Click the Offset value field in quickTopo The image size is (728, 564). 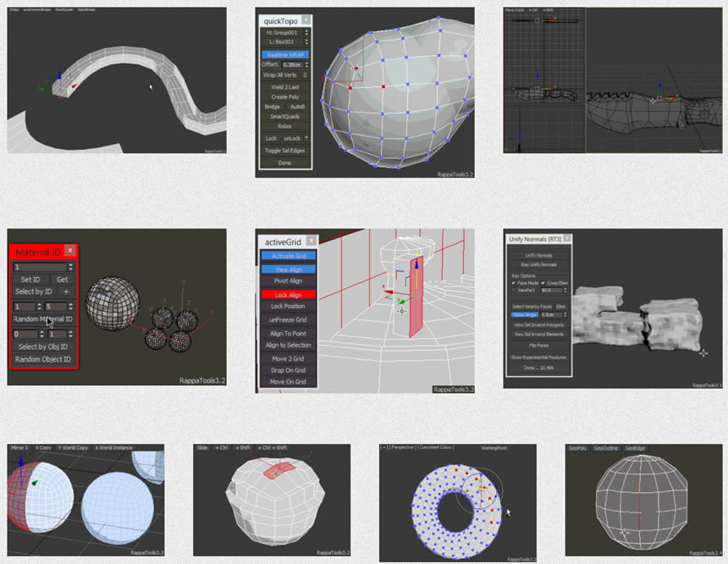pyautogui.click(x=292, y=64)
